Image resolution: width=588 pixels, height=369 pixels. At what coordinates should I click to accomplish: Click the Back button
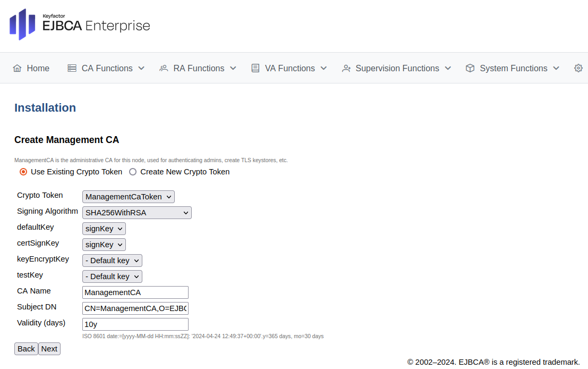tap(26, 348)
